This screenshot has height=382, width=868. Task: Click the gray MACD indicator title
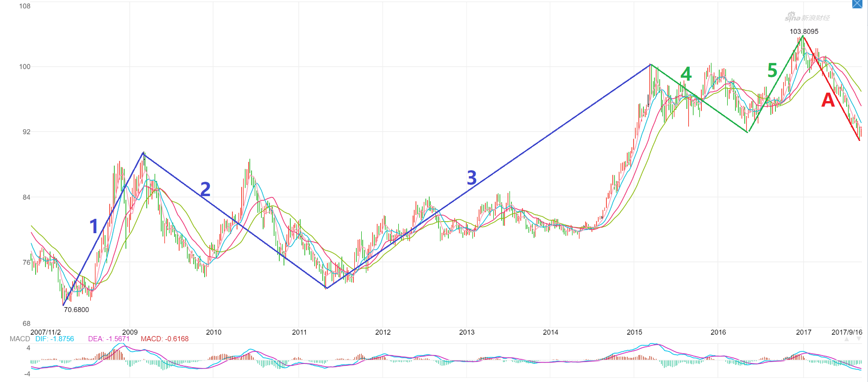(x=19, y=339)
